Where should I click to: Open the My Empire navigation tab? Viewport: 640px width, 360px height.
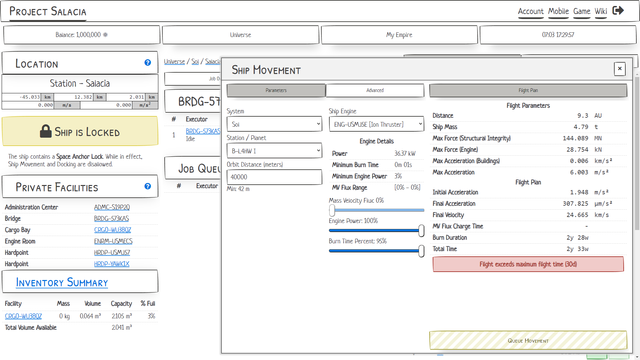tap(399, 35)
